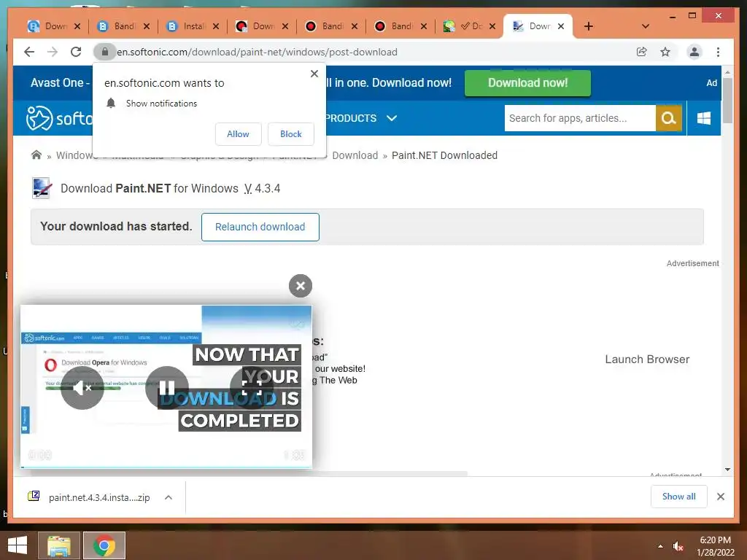Click Softonic logo
This screenshot has width=747, height=560.
58,118
